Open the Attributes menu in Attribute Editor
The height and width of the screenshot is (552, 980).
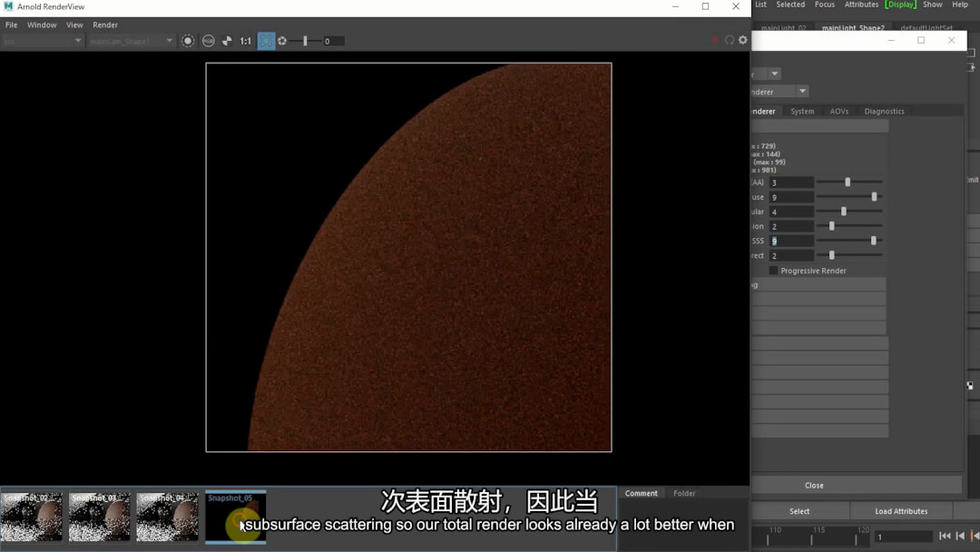coord(861,5)
